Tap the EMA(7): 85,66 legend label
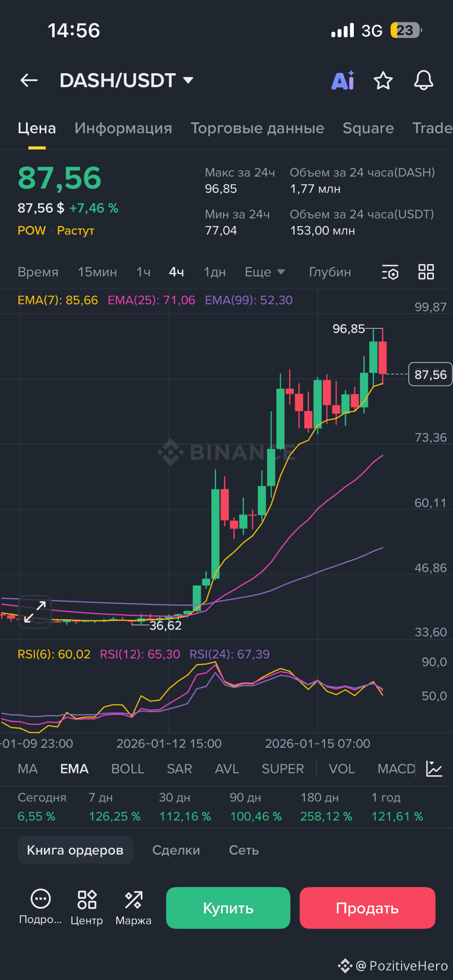The image size is (453, 980). pos(58,300)
